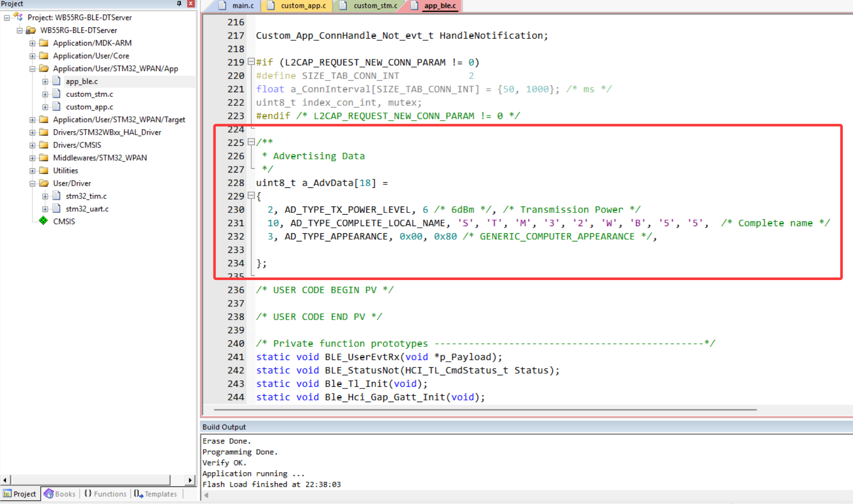This screenshot has height=504, width=853.
Task: Open app_ble.c file in project tree
Action: (x=82, y=81)
